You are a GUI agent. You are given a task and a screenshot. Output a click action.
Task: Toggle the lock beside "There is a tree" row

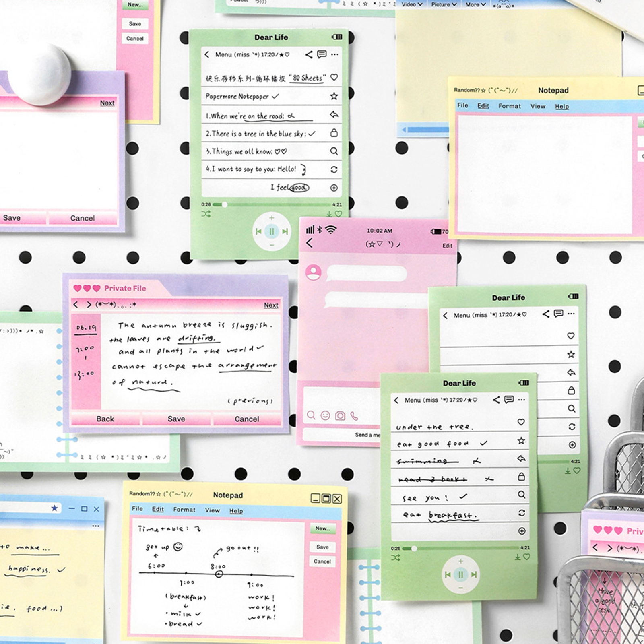point(334,133)
